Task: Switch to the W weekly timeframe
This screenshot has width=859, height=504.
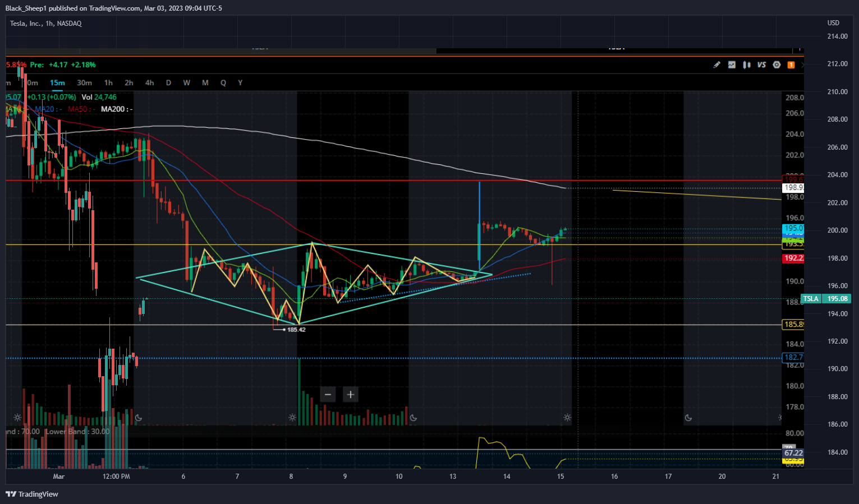Action: pos(187,83)
